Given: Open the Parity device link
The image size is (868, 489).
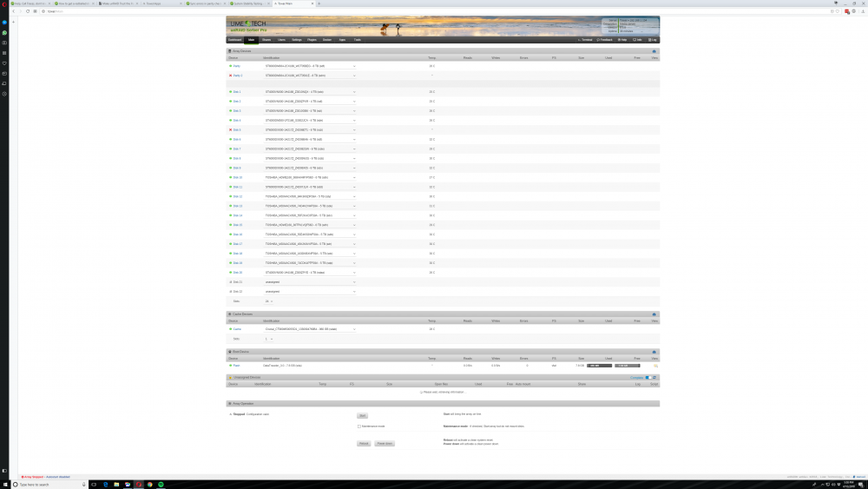Looking at the screenshot, I should 236,66.
